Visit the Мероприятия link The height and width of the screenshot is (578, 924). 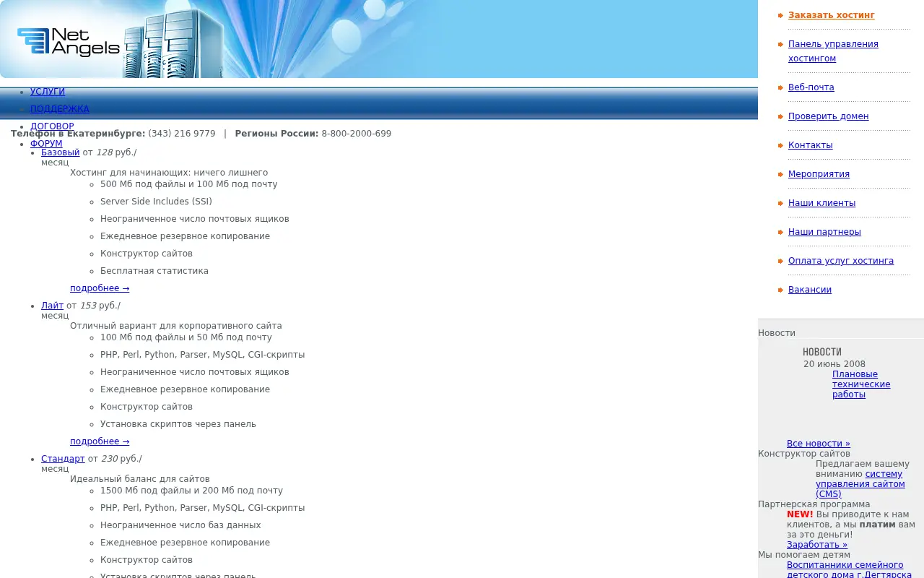[x=819, y=174]
